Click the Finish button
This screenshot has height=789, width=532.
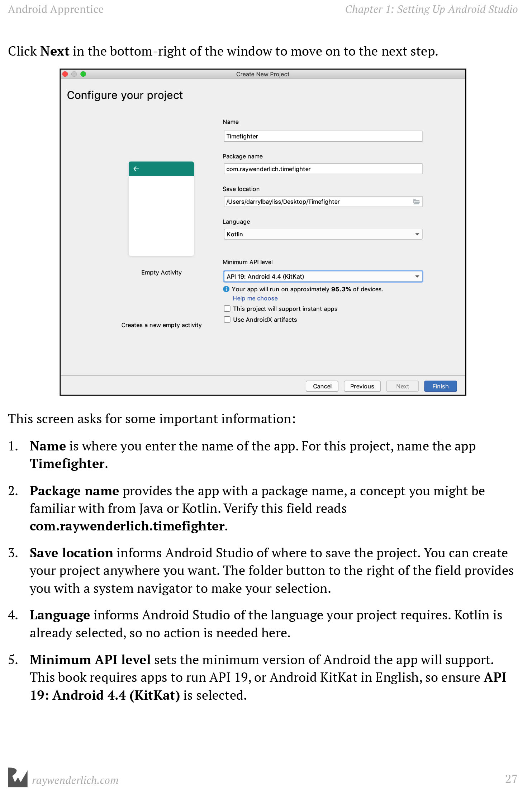click(x=440, y=386)
